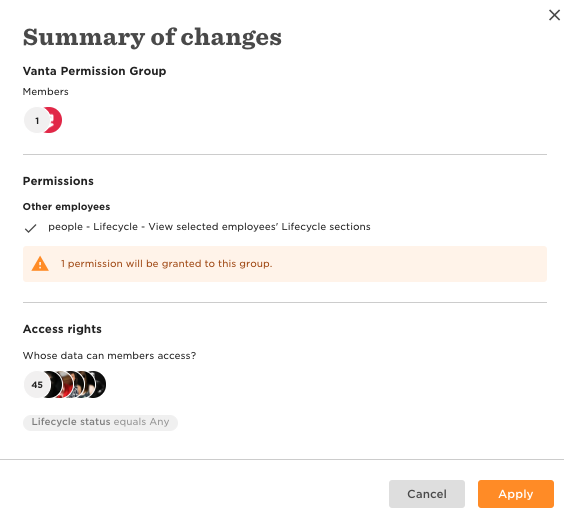Click the Permissions section heading
The image size is (564, 521).
[58, 181]
